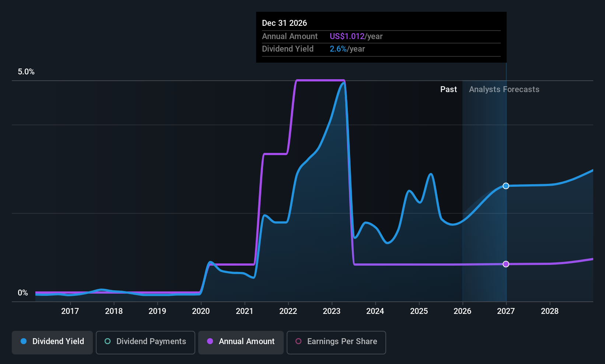Click the US$1.012/year annual amount value

click(x=356, y=36)
